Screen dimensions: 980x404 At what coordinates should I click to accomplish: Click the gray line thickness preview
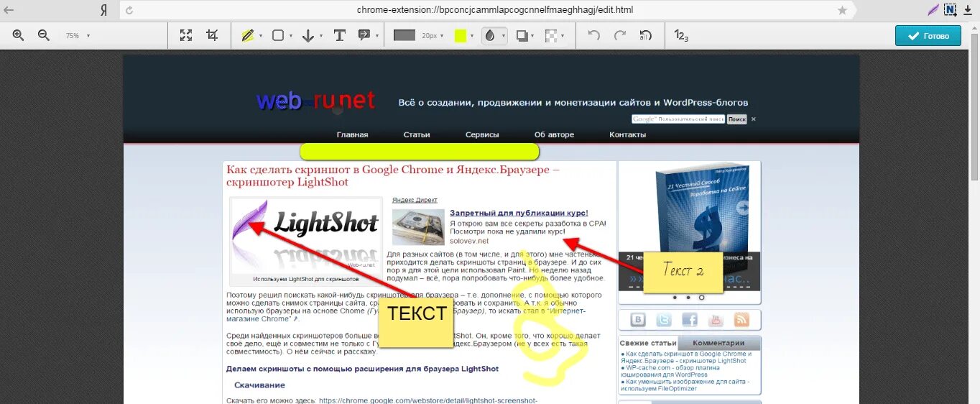pos(405,35)
